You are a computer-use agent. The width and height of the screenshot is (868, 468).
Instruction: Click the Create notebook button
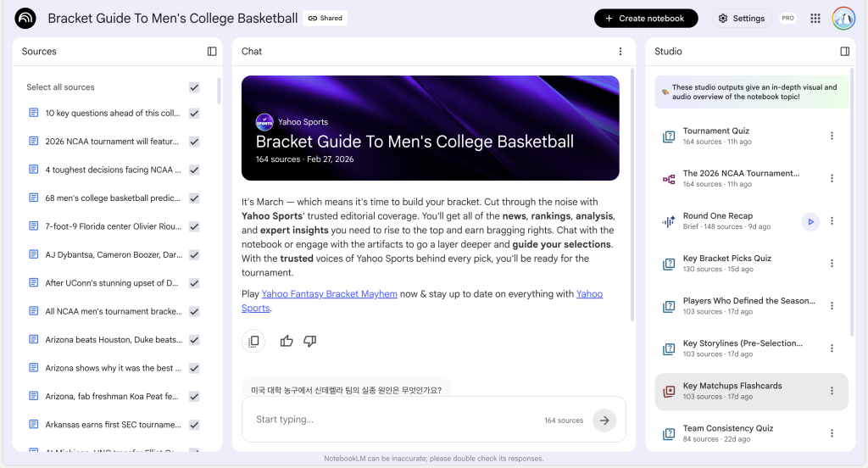point(646,18)
